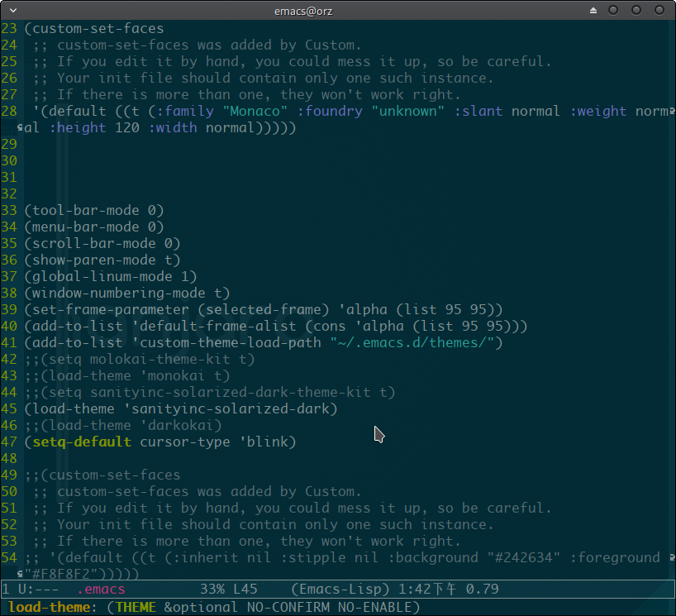The image size is (676, 616).
Task: Click the value "120" after :height
Action: (127, 127)
